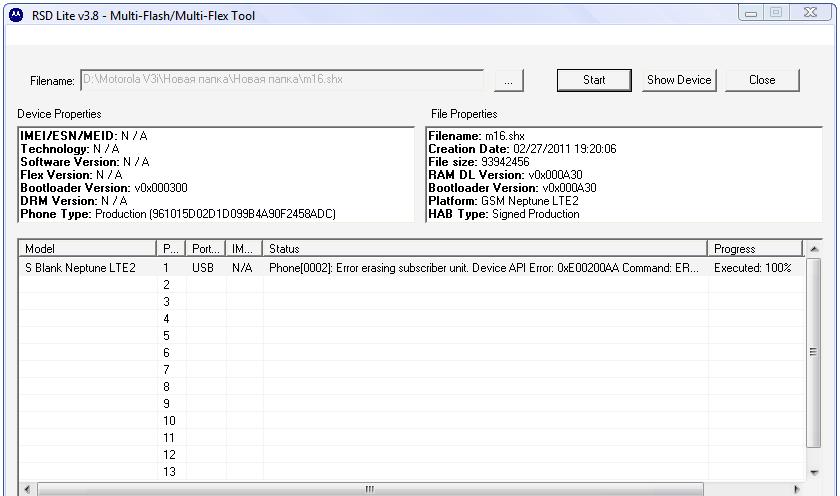
Task: Click the Show Device button
Action: pos(679,80)
